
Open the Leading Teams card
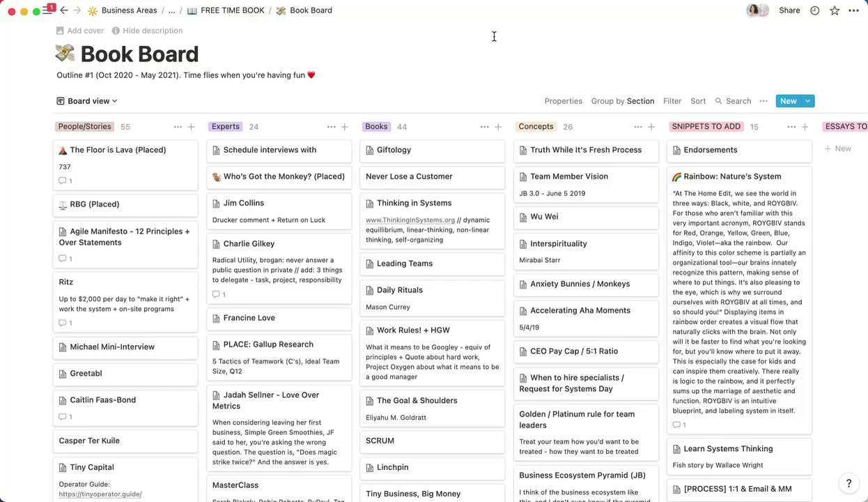coord(432,264)
